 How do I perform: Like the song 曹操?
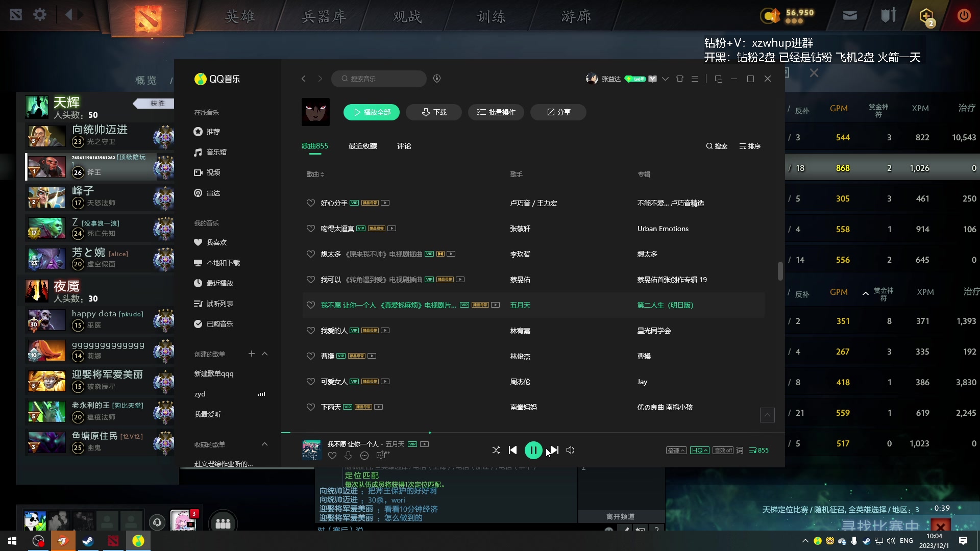coord(310,356)
